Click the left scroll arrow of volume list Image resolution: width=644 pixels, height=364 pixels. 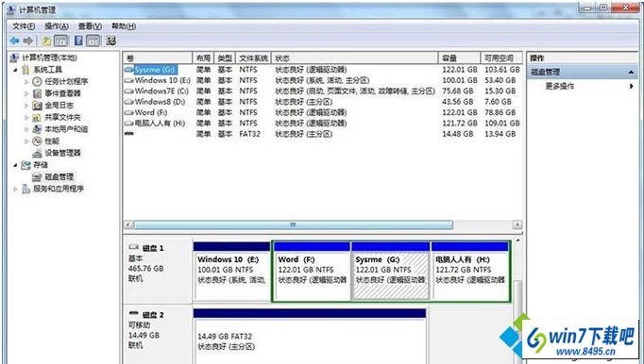click(128, 224)
